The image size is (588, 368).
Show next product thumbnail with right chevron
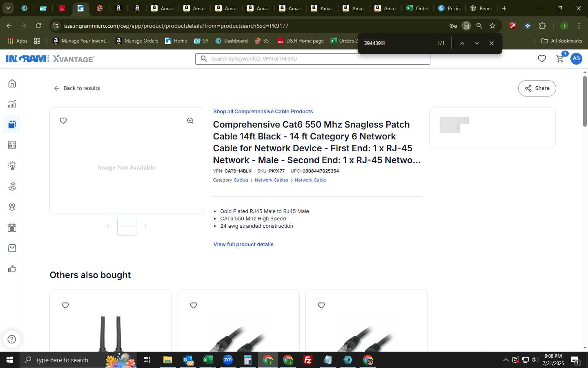coord(145,226)
